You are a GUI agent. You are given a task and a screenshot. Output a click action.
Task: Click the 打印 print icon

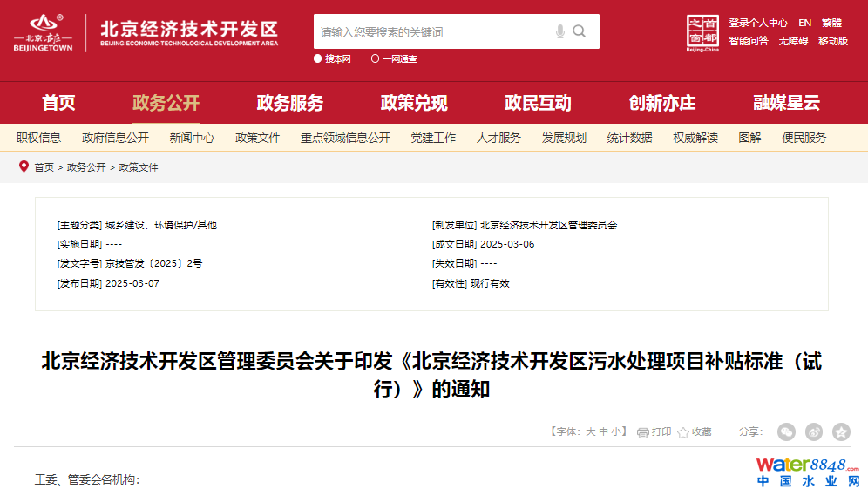pos(643,432)
